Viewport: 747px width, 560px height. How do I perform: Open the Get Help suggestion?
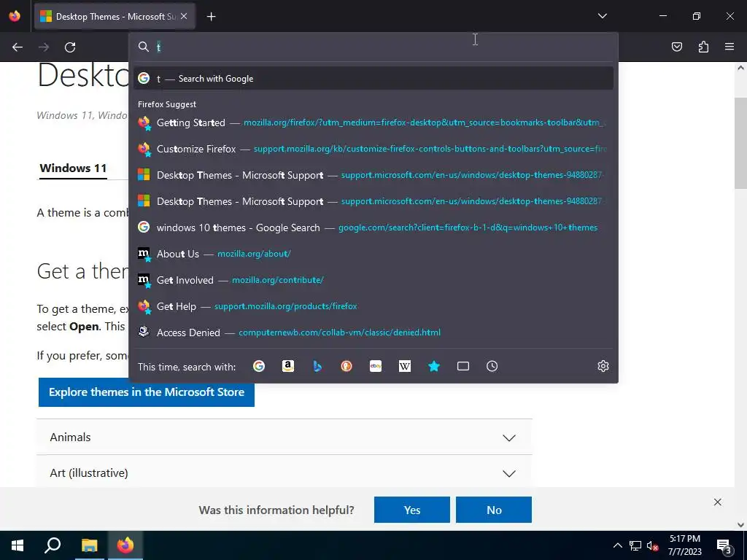coord(373,306)
